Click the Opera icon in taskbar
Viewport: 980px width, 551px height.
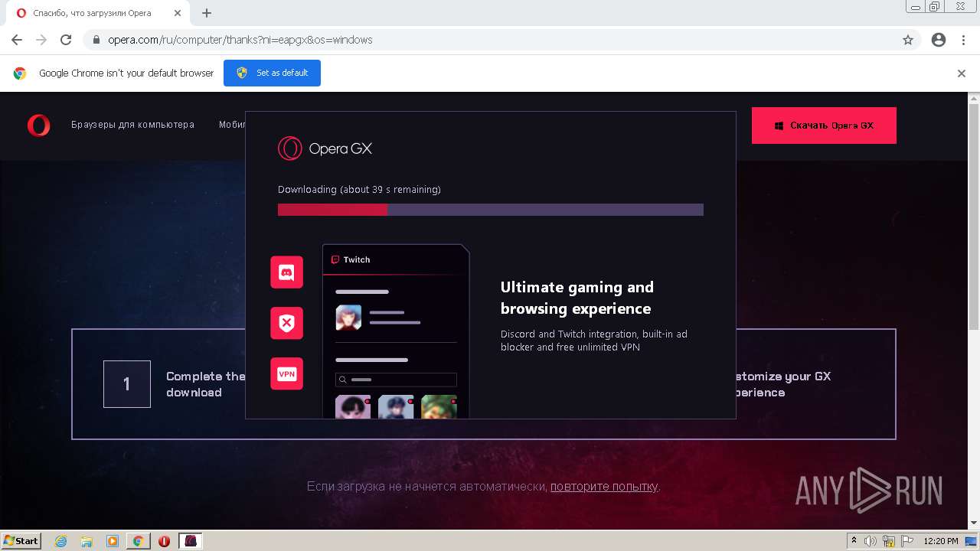point(164,541)
